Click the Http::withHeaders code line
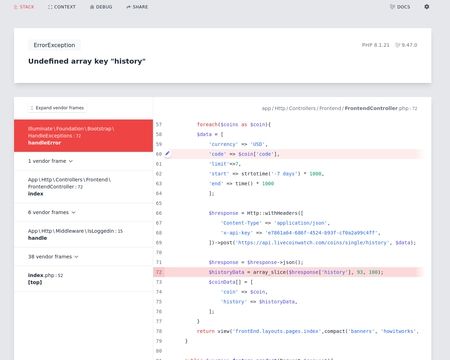This screenshot has height=360, width=450. point(256,213)
